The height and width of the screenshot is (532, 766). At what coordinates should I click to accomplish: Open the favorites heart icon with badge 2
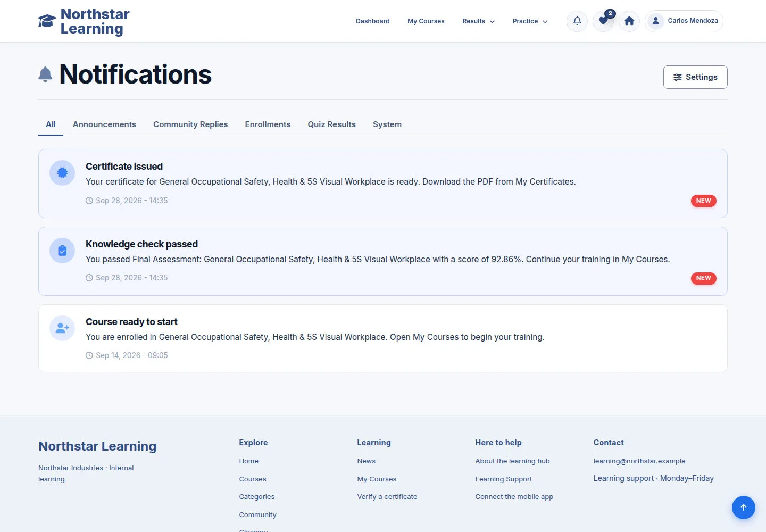pyautogui.click(x=603, y=21)
